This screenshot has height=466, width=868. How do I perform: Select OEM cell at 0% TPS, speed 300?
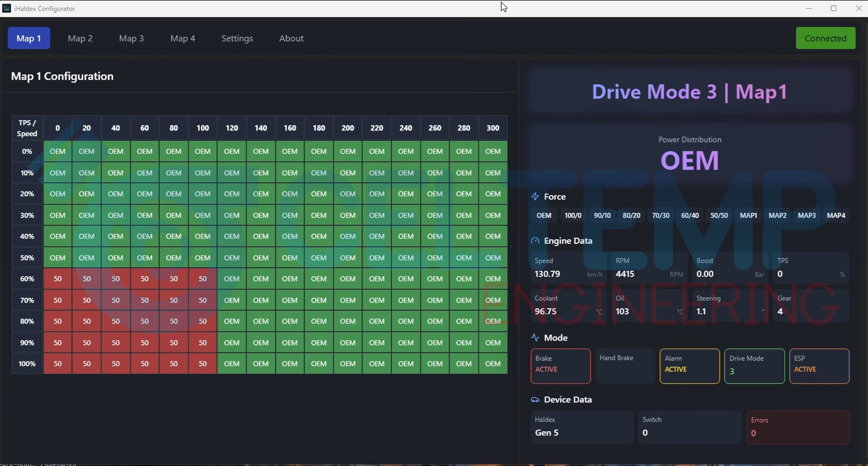click(x=493, y=152)
